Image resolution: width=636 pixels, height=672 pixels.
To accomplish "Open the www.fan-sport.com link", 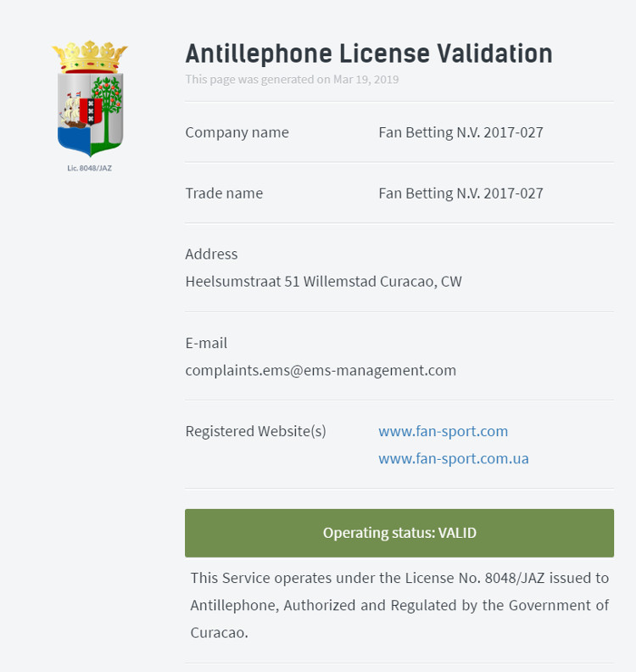I will [443, 431].
